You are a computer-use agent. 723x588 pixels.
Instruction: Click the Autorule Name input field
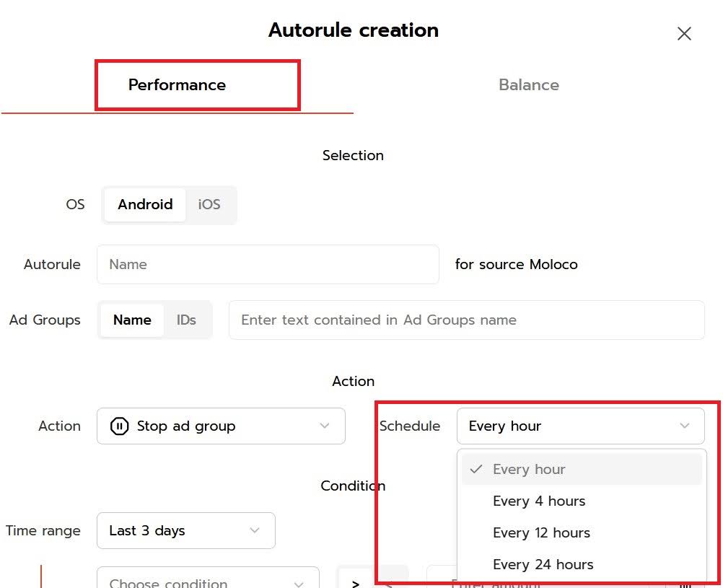point(267,264)
